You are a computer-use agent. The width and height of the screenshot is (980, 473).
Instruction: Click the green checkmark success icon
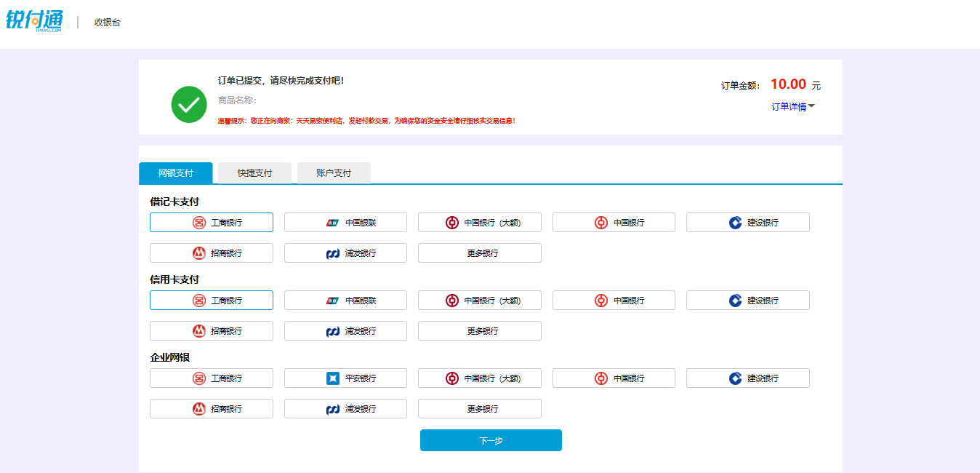[189, 105]
